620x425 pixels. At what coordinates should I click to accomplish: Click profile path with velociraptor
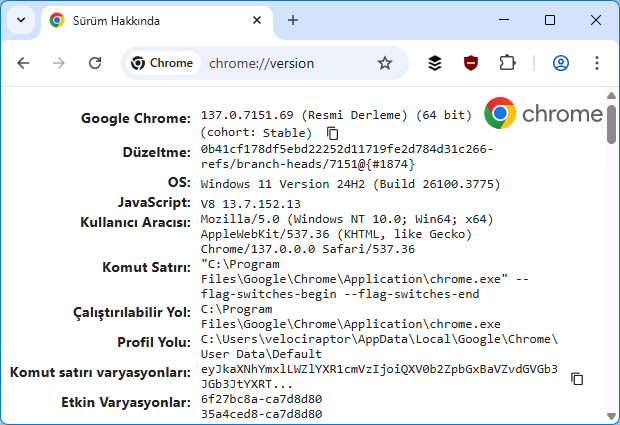click(379, 339)
